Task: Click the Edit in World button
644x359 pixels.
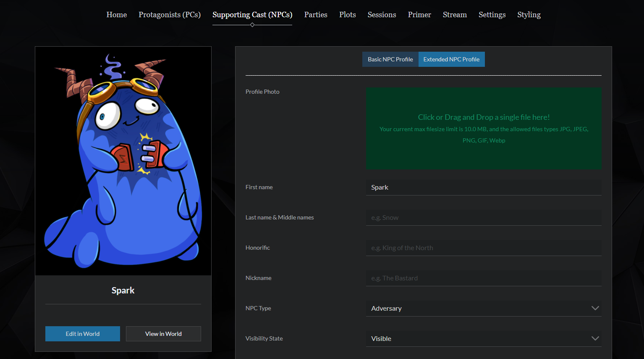Action: point(83,334)
